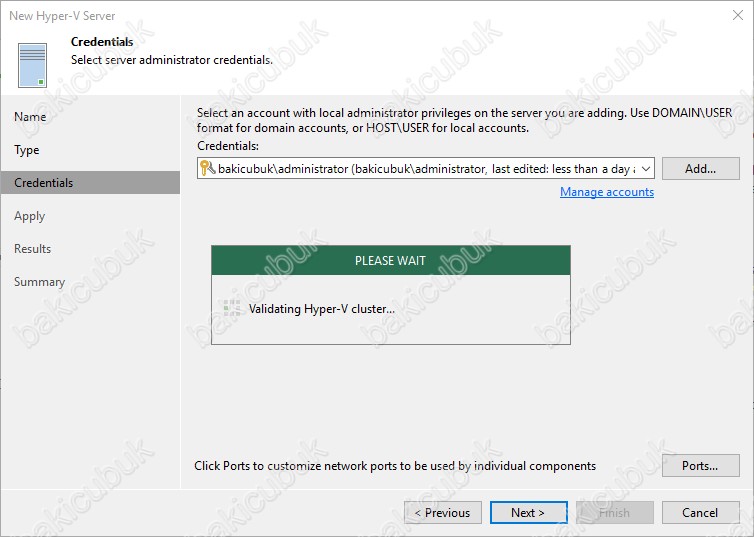
Task: Click the 'Click Ports to customize network ports' text
Action: [395, 466]
